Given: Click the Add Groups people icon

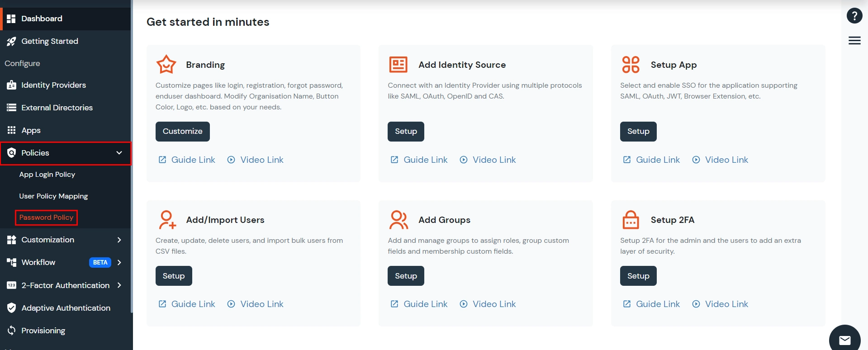Looking at the screenshot, I should coord(398,220).
